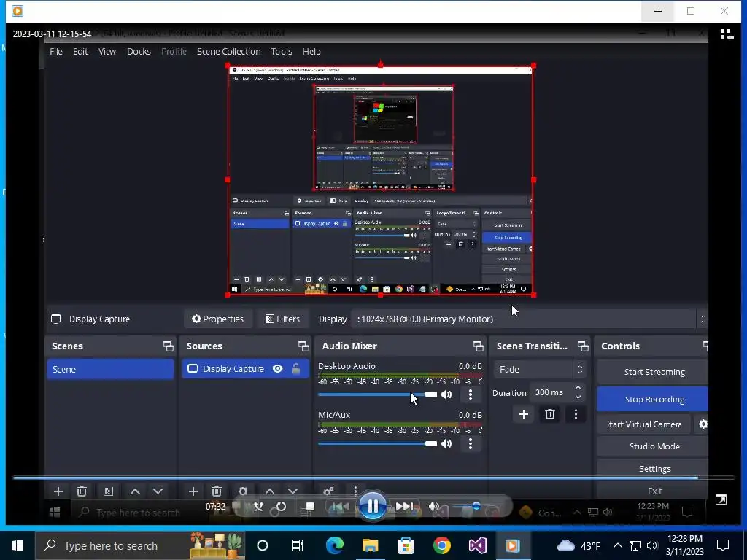The image size is (747, 560).
Task: Open Desktop Audio three-dot options
Action: pyautogui.click(x=471, y=394)
